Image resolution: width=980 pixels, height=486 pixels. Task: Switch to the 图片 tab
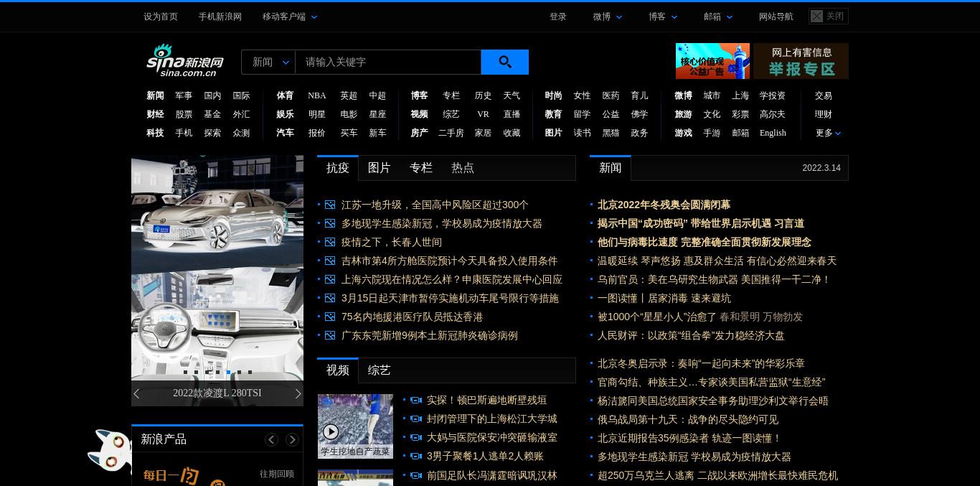click(x=380, y=168)
